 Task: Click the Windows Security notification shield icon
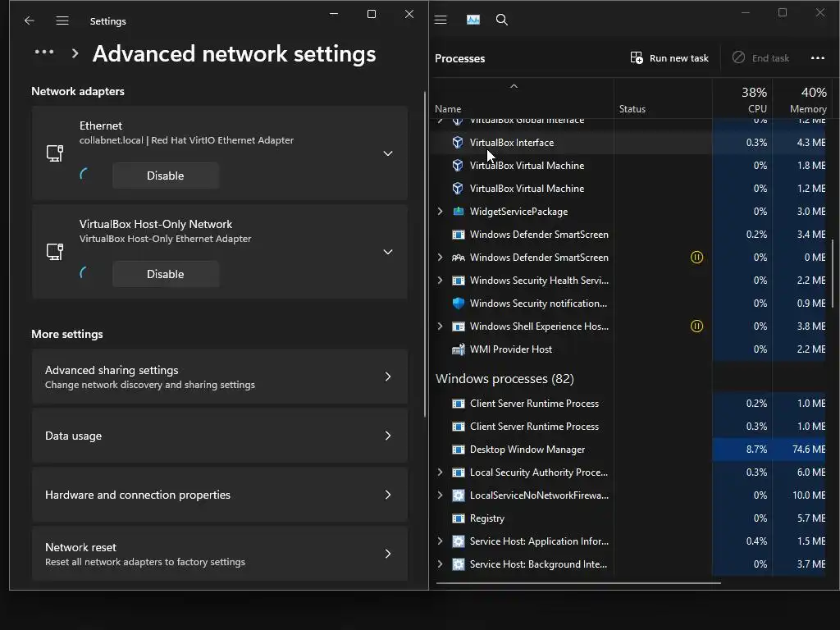(459, 304)
